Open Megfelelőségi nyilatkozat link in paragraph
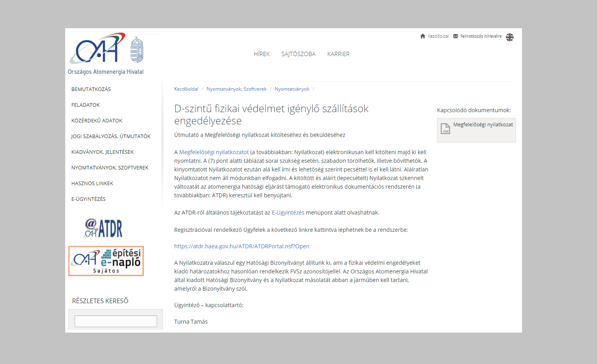597x364 pixels. [x=214, y=152]
